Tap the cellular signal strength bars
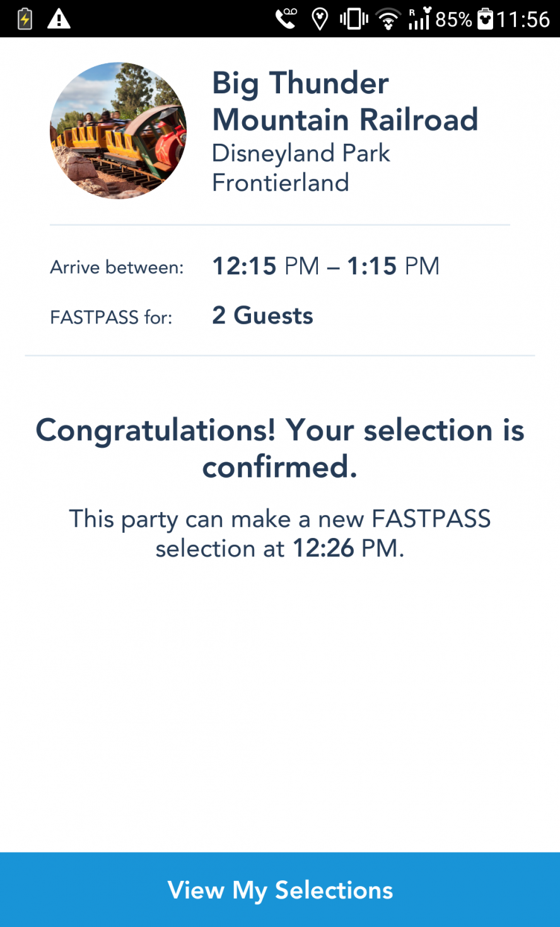The width and height of the screenshot is (560, 927). pyautogui.click(x=419, y=18)
